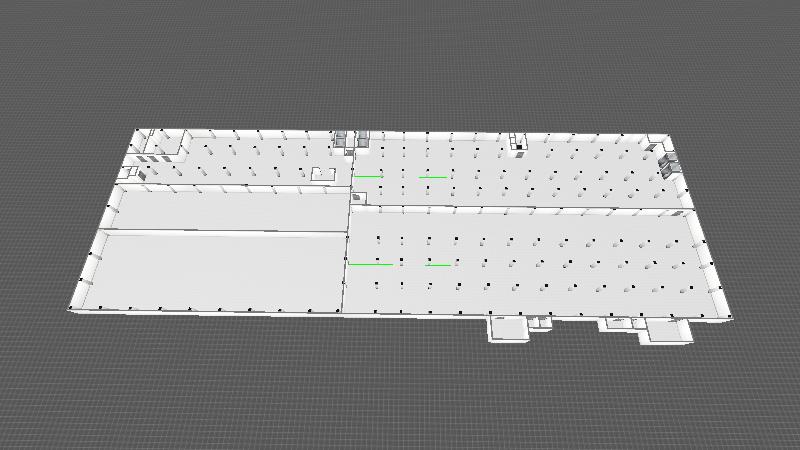
Task: Click the leftmost protruding room on bottom wall
Action: pyautogui.click(x=508, y=329)
